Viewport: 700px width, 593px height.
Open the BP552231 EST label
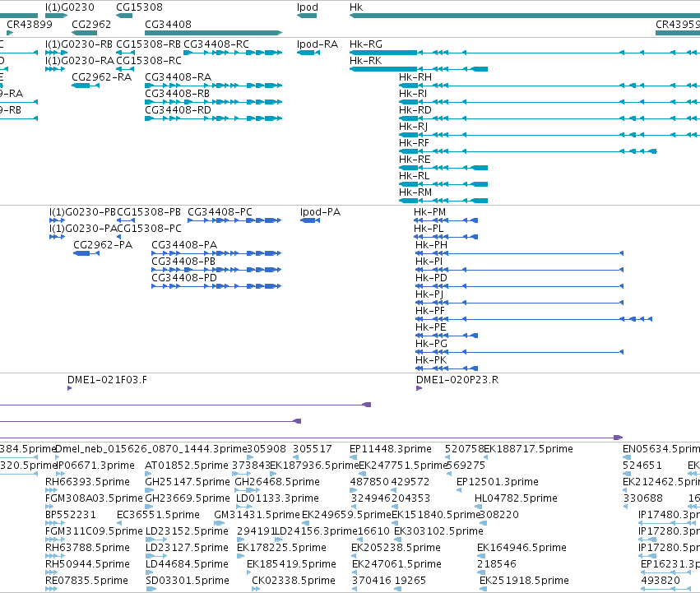71,516
